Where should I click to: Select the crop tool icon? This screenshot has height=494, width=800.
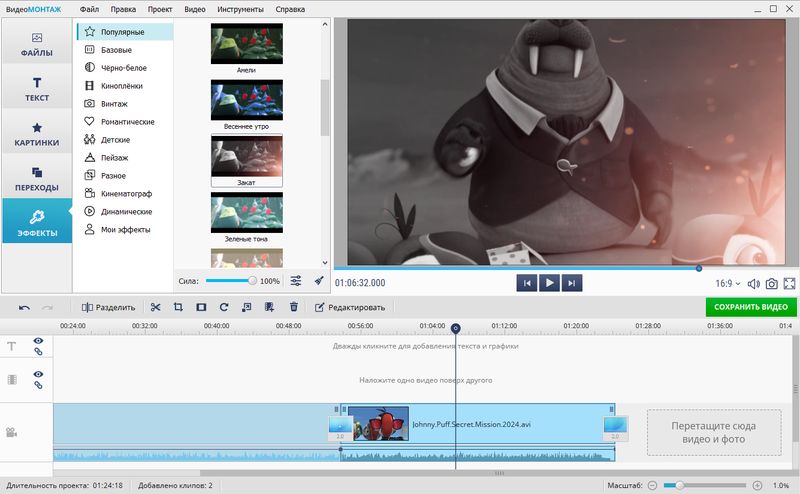pos(178,307)
